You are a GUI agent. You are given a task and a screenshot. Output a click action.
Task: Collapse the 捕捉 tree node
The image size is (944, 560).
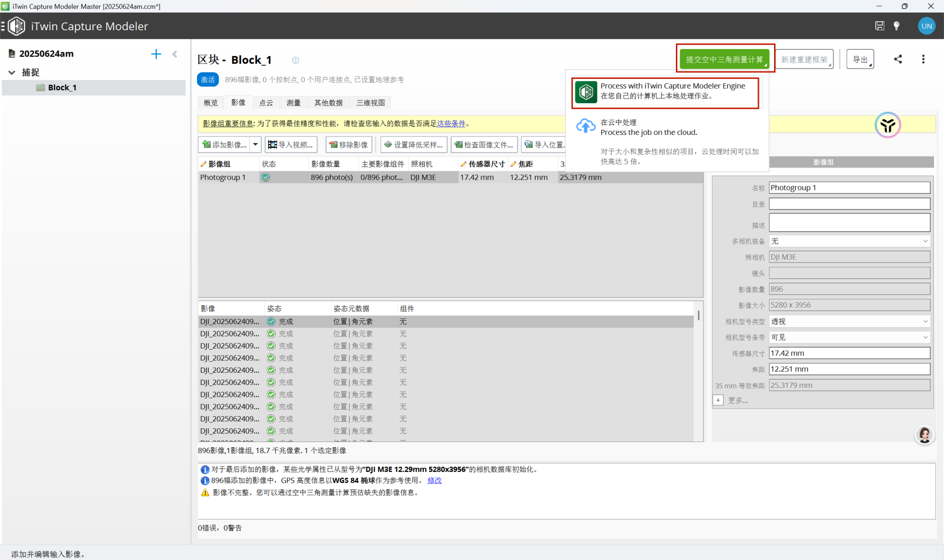12,73
